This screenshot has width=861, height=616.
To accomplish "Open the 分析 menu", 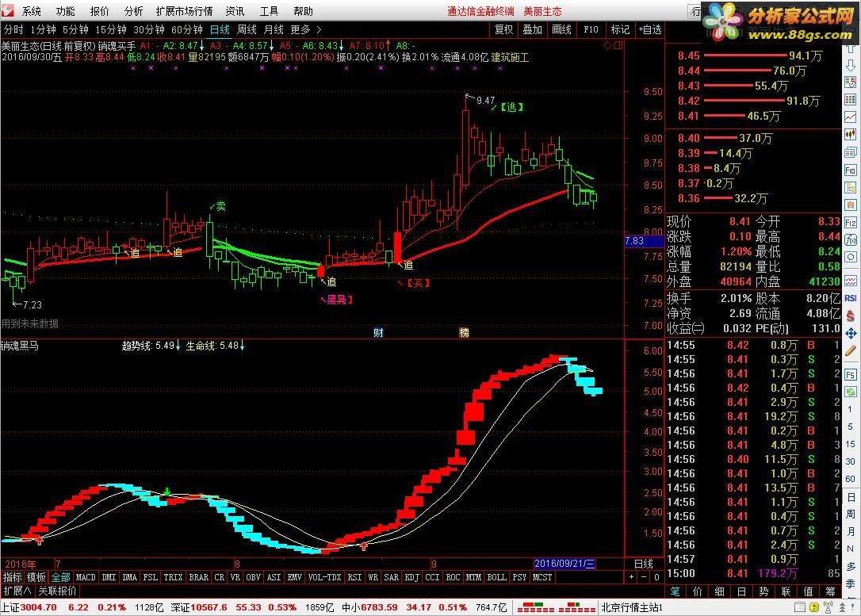I will (x=133, y=11).
